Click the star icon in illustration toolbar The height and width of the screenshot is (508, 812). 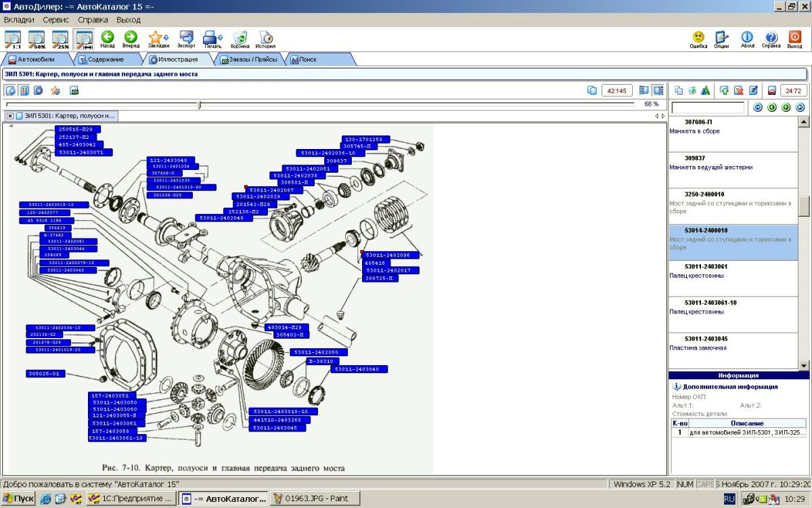[55, 90]
